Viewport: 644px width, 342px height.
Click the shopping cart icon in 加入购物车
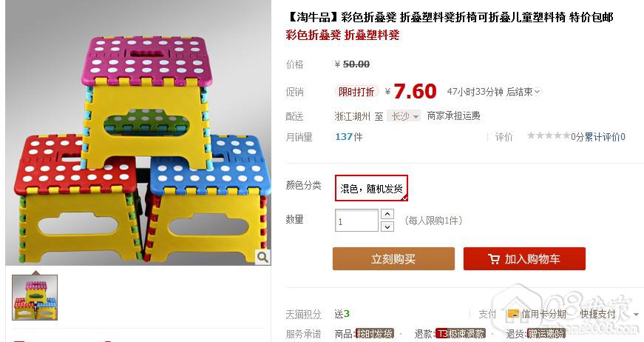point(493,259)
